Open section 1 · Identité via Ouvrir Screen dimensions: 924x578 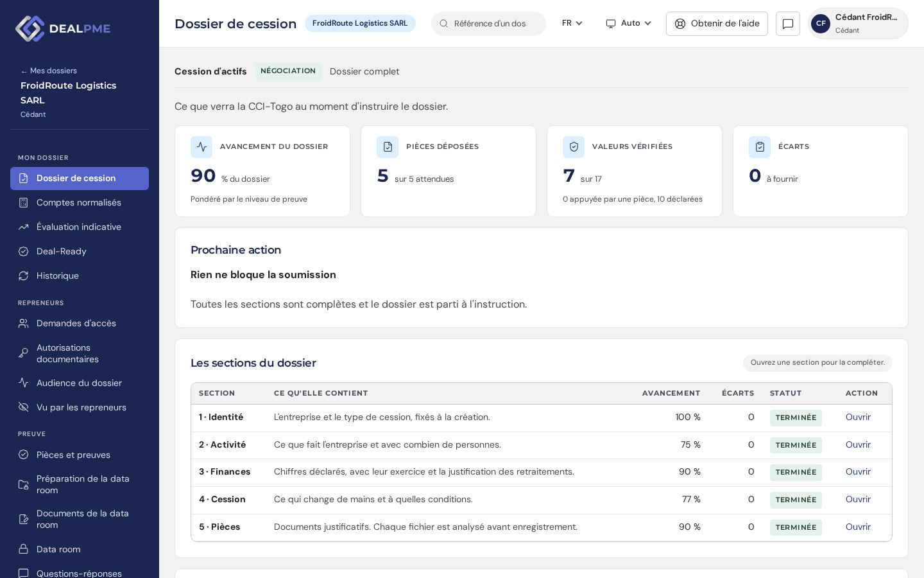point(858,417)
